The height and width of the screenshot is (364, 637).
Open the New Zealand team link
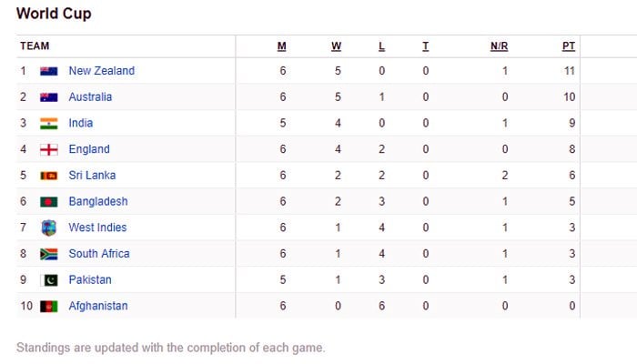click(101, 71)
